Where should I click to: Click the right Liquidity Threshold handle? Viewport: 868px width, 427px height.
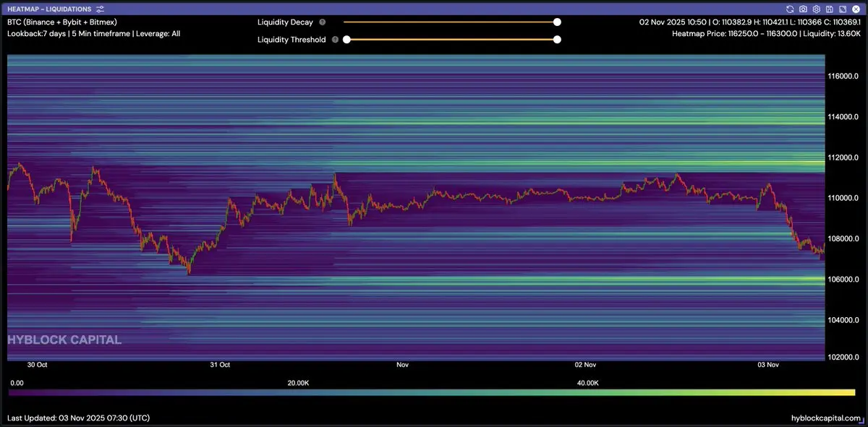tap(557, 40)
